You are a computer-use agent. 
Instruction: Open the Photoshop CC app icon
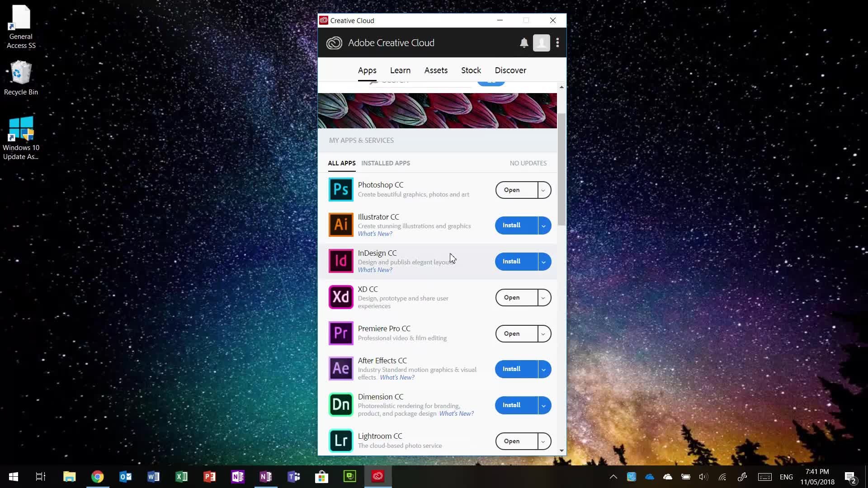tap(341, 189)
